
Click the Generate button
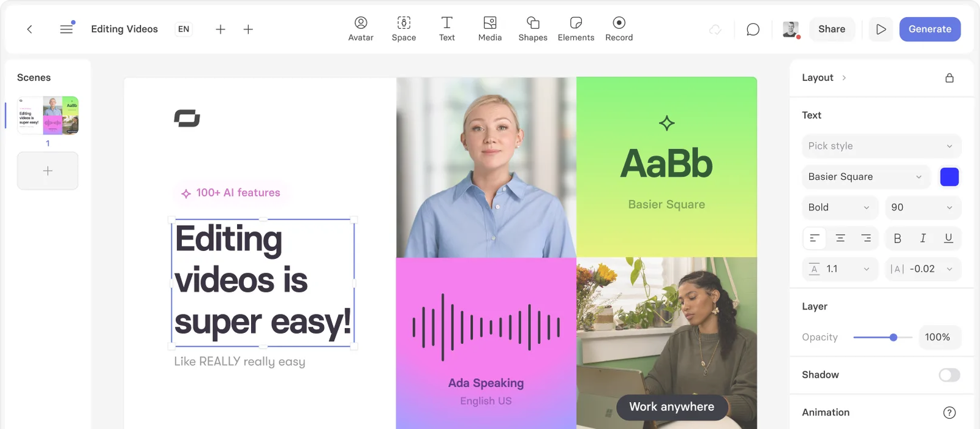(930, 29)
